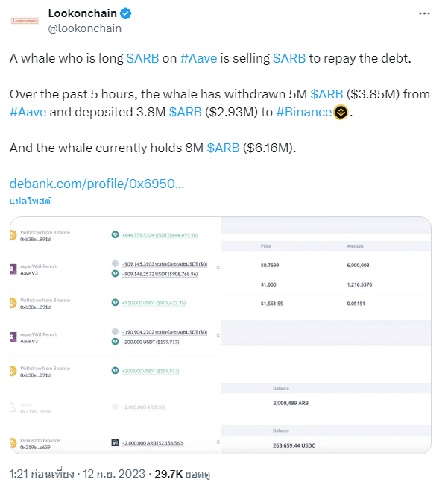This screenshot has width=448, height=488.
Task: Click the 1:21 ก่อนเที่ยง timestamp
Action: (42, 473)
